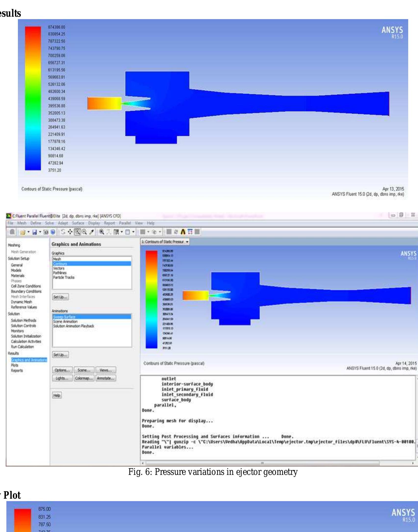Select Boundary Conditions in navigation tree
This screenshot has width=418, height=532.
(26, 291)
